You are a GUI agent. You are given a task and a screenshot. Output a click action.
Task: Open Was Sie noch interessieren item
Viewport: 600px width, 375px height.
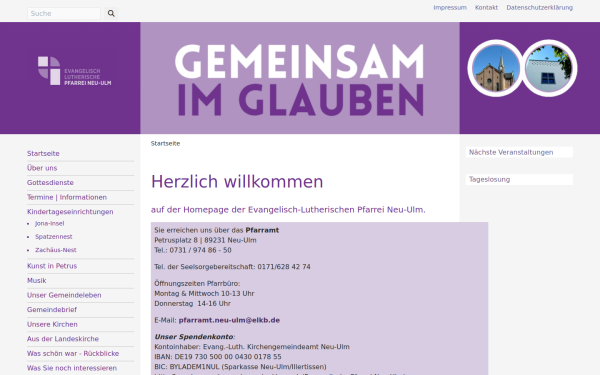click(72, 368)
